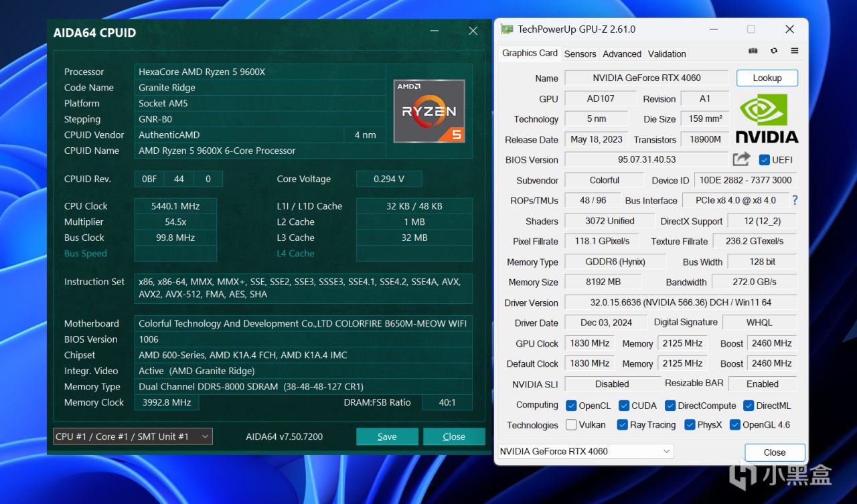Open the NVIDIA GeForce RTX 4060 GPU selector

(x=585, y=452)
